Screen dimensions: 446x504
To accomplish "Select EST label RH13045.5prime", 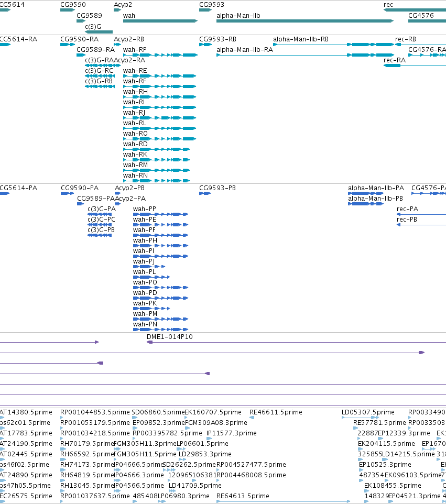I will pos(88,486).
